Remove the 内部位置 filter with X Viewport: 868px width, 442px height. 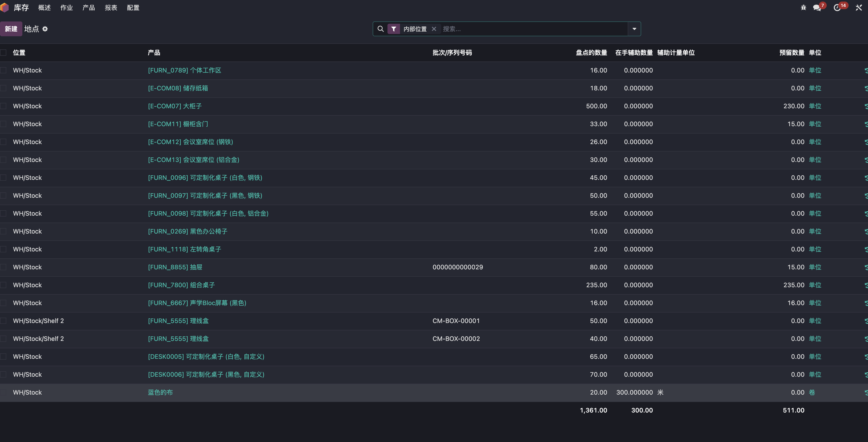tap(434, 29)
